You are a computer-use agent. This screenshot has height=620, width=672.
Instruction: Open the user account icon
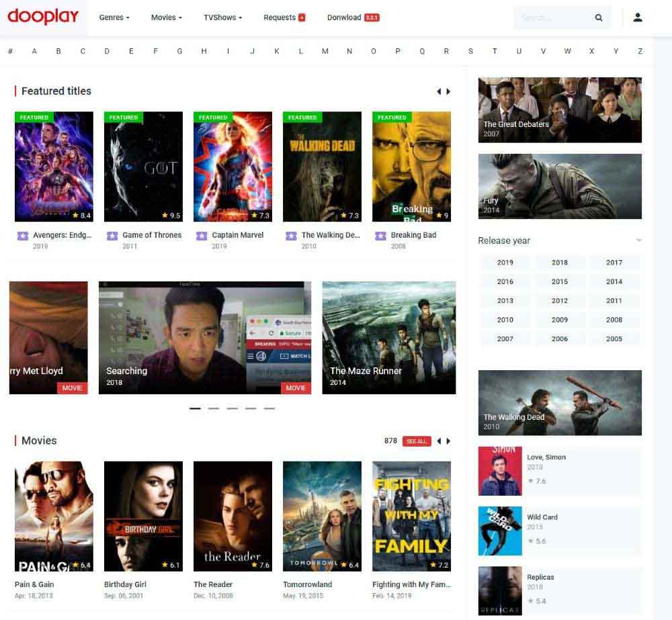click(x=638, y=17)
